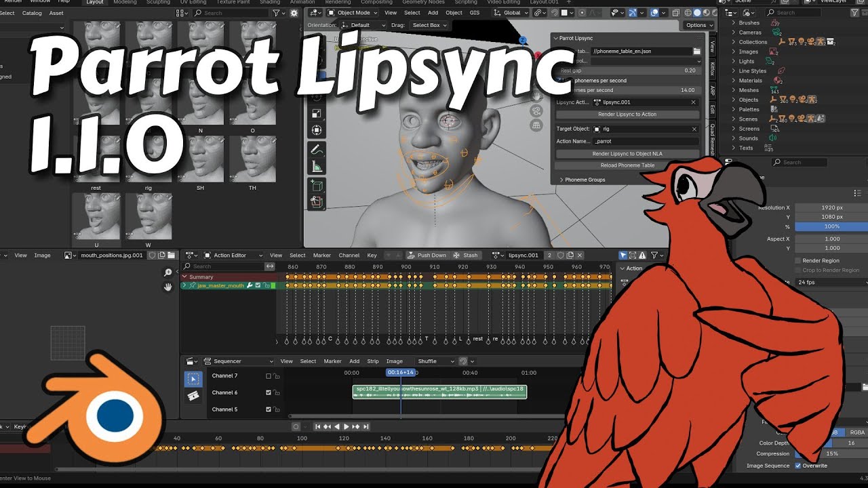The height and width of the screenshot is (488, 868).
Task: Adjust the 100% resolution scale slider
Action: point(831,226)
